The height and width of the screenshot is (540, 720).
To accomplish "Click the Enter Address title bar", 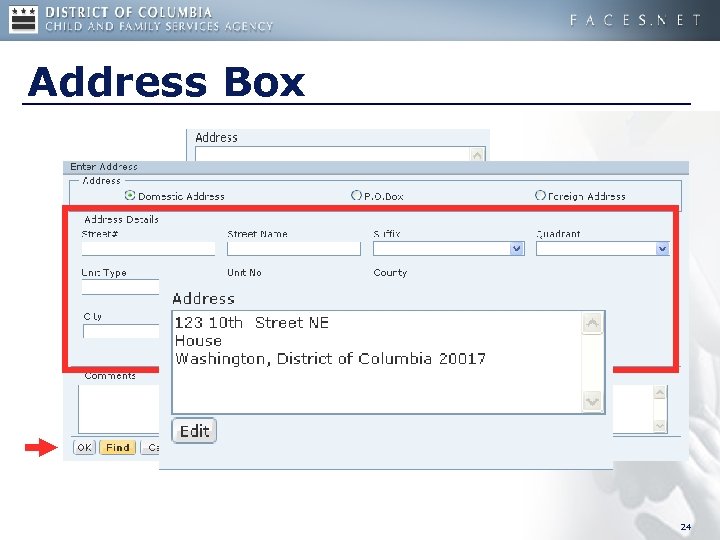I will (376, 167).
